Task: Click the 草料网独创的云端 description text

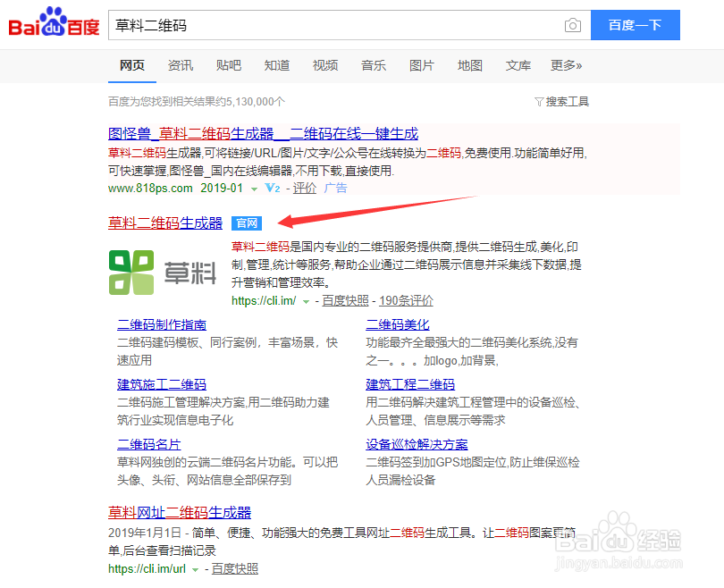Action: 227,471
